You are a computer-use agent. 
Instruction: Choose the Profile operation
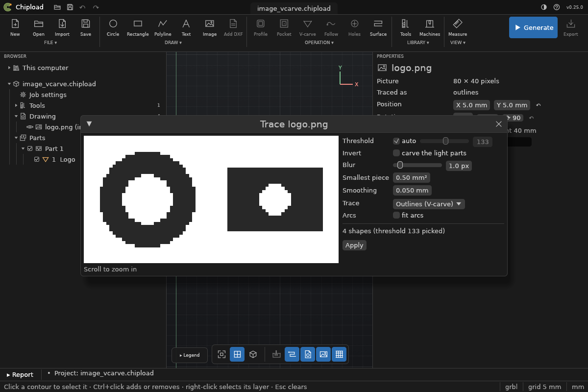click(261, 27)
